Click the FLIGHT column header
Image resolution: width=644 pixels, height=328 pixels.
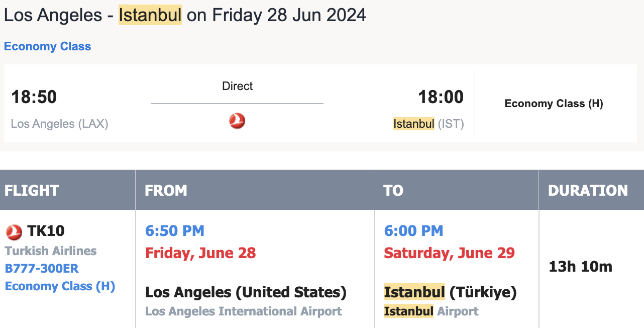[32, 190]
